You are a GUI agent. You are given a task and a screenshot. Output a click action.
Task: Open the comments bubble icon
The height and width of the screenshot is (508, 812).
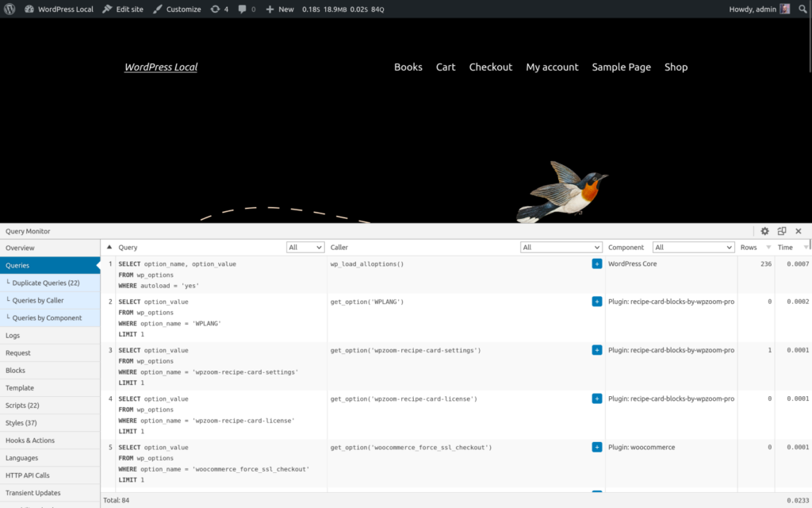pos(247,10)
